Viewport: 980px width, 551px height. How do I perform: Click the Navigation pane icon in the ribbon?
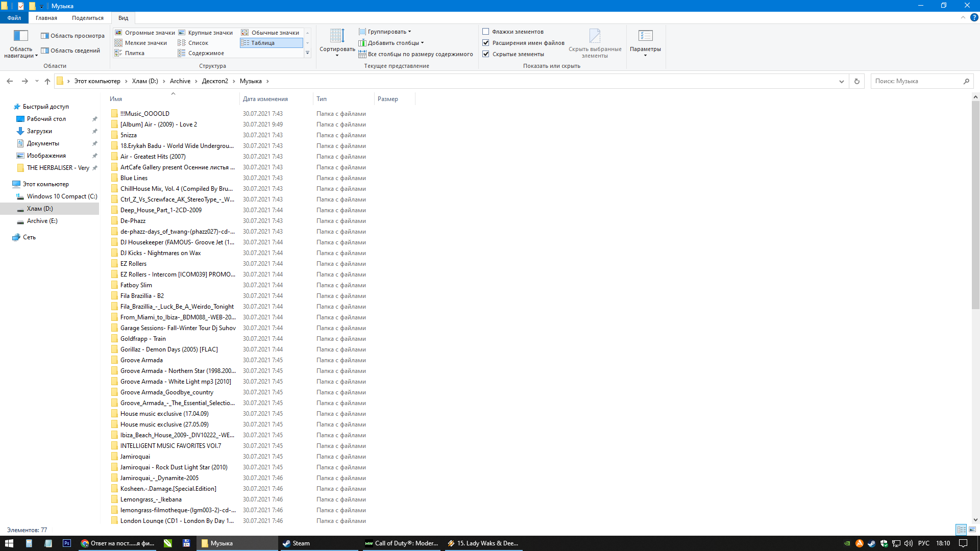coord(20,36)
